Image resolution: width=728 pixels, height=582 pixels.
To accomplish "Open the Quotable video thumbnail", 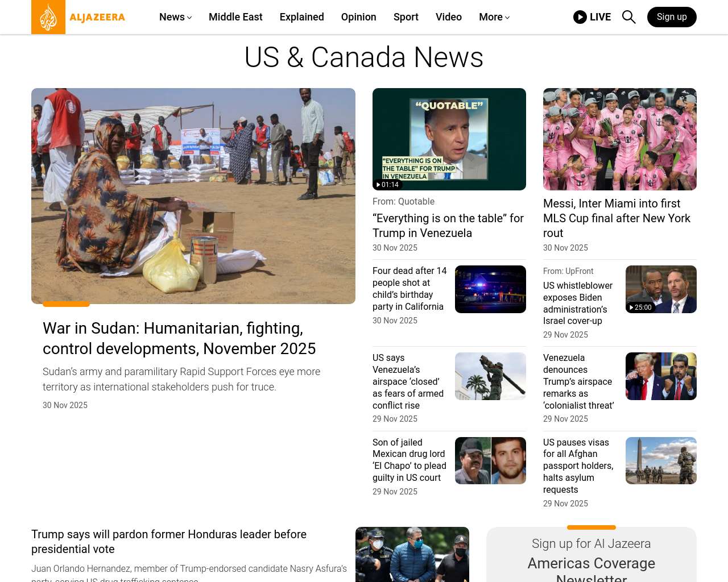I will point(449,139).
